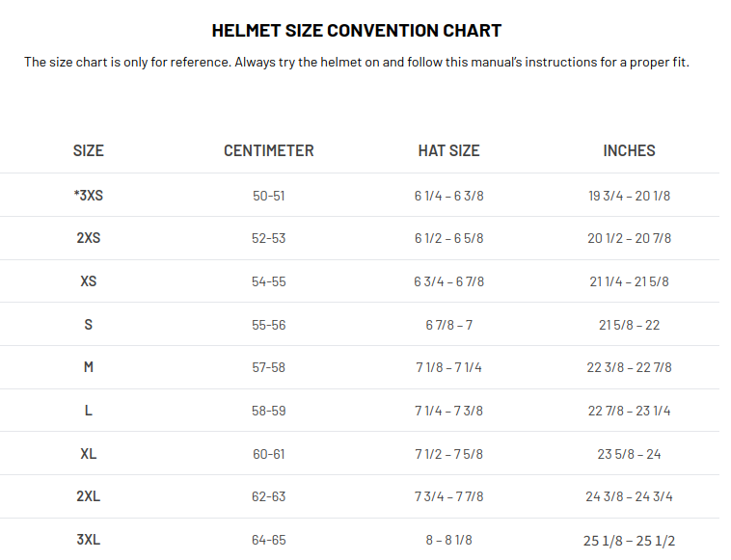Image resolution: width=731 pixels, height=560 pixels.
Task: Click the 57-58 centimeter value
Action: pyautogui.click(x=269, y=367)
